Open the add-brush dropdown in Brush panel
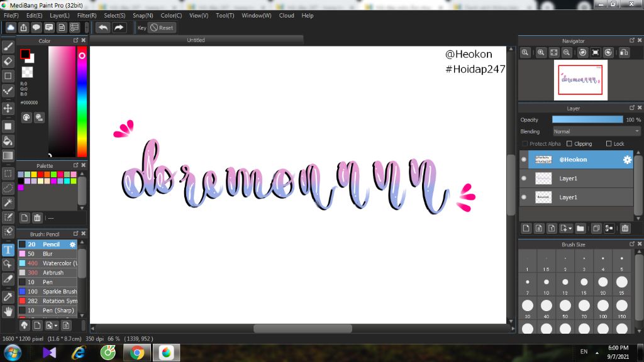The image size is (644, 362). 52,326
